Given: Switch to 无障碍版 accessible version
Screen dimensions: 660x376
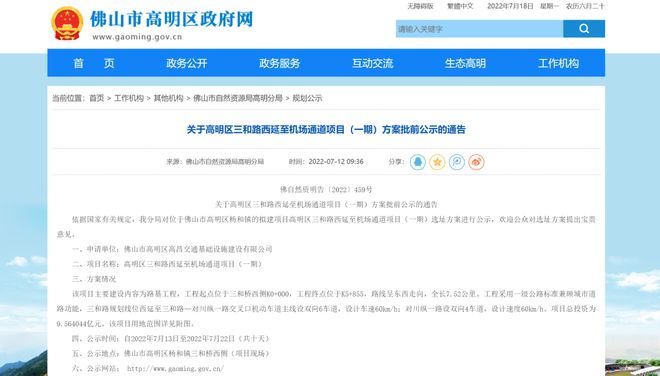Looking at the screenshot, I should coord(420,6).
